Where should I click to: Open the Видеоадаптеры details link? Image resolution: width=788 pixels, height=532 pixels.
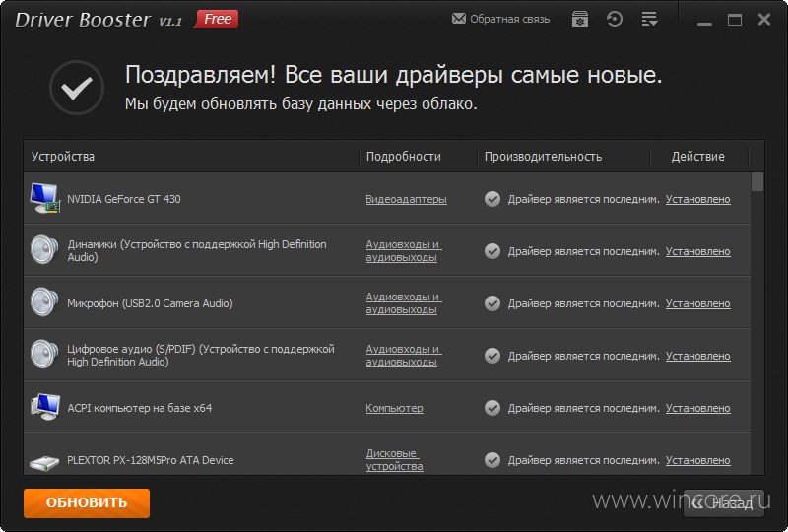tap(406, 199)
